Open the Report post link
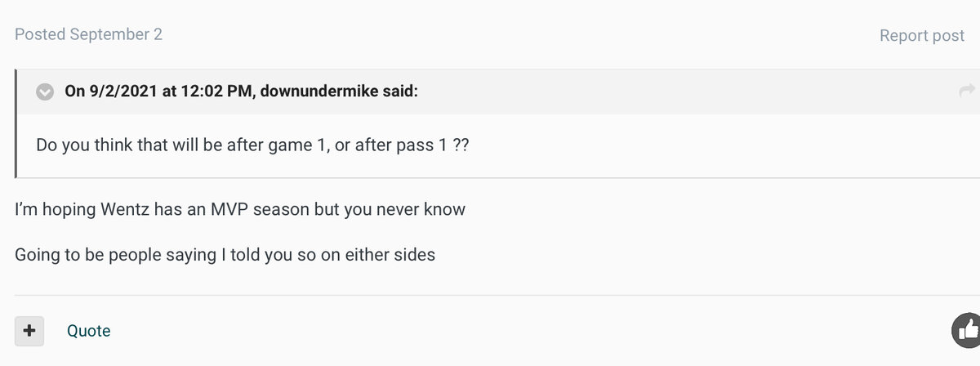Viewport: 980px width, 366px height. tap(922, 36)
